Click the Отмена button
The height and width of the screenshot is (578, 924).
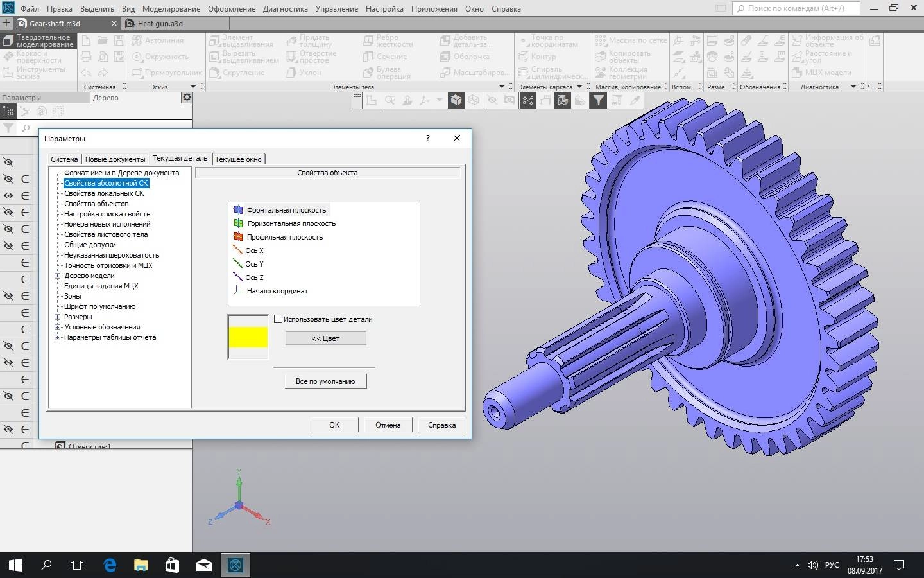pos(388,425)
